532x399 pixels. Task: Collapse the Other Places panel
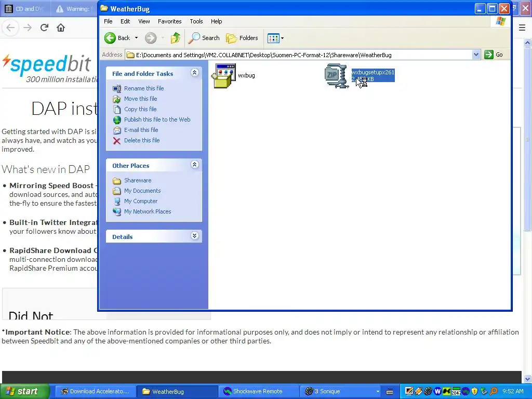coord(194,165)
